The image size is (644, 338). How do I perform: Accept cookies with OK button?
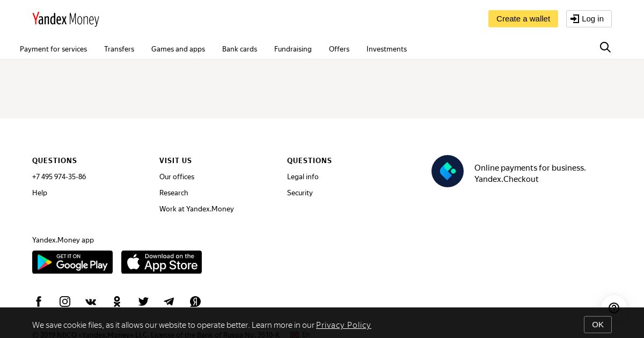point(598,325)
